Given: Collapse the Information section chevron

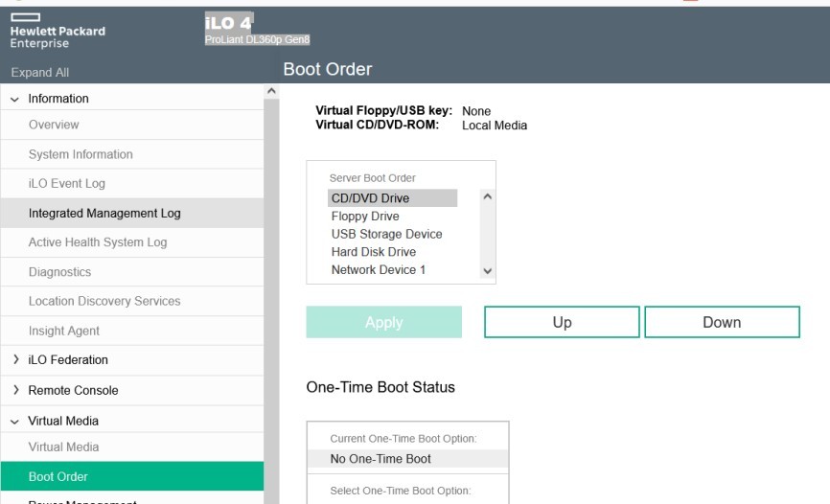Looking at the screenshot, I should pos(15,99).
